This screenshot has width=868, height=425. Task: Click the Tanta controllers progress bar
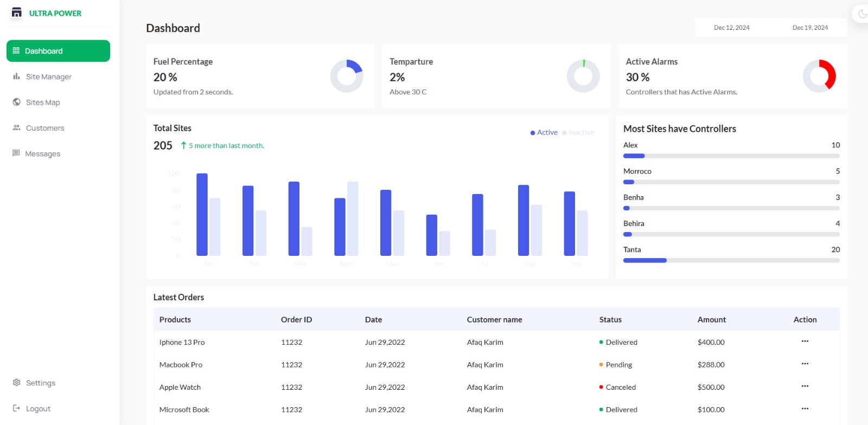click(x=731, y=261)
